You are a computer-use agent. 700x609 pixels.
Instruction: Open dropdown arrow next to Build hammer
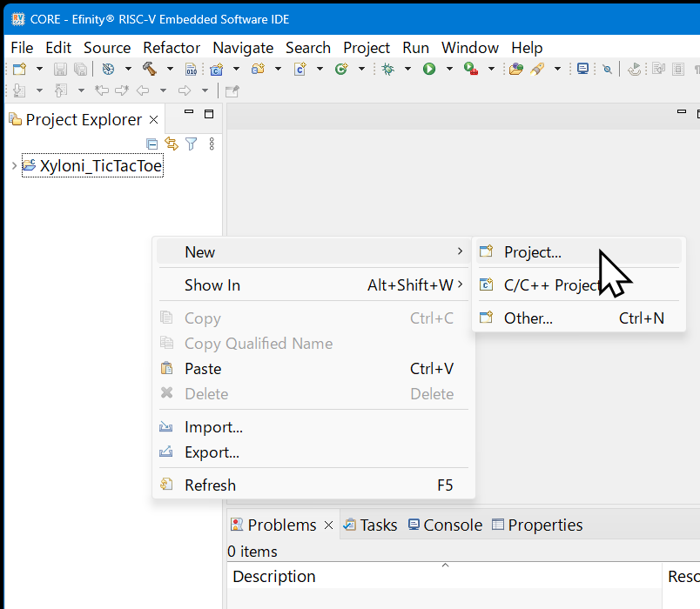point(170,69)
